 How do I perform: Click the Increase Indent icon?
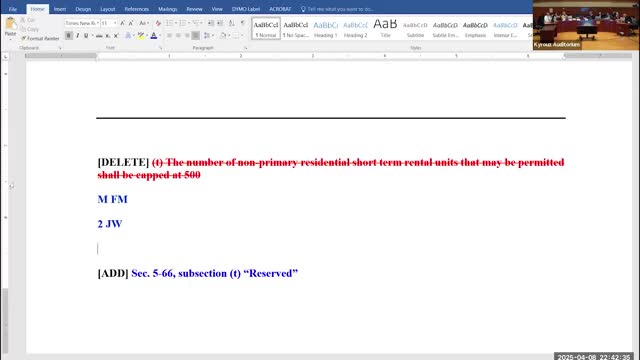point(220,23)
